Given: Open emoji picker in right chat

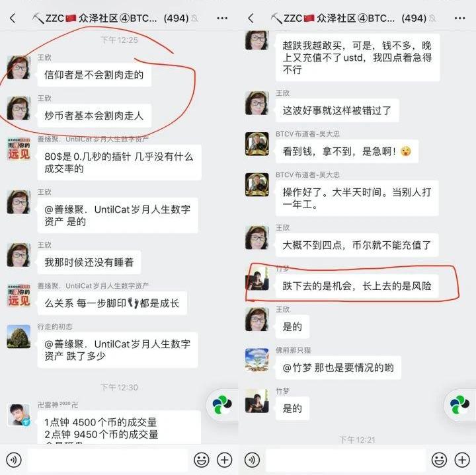Looking at the screenshot, I should coord(439,460).
